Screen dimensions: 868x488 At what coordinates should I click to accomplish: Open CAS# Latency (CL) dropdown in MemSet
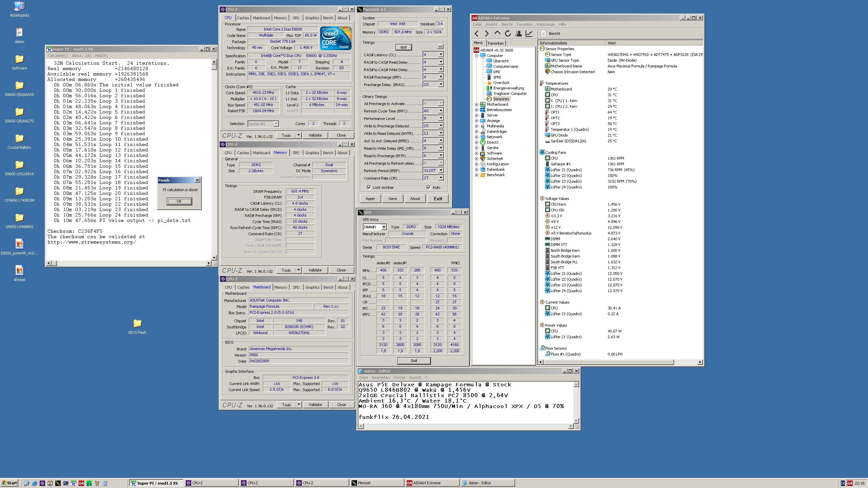[441, 55]
